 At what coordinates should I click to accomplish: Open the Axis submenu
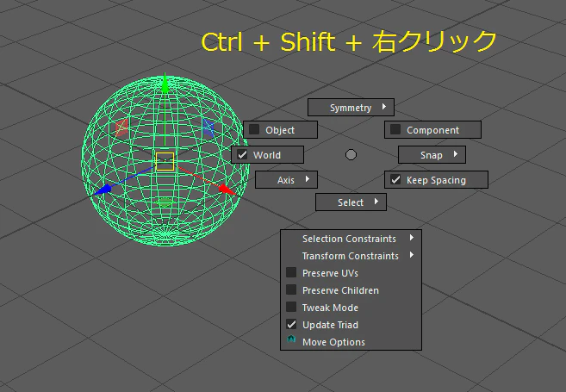click(x=286, y=180)
